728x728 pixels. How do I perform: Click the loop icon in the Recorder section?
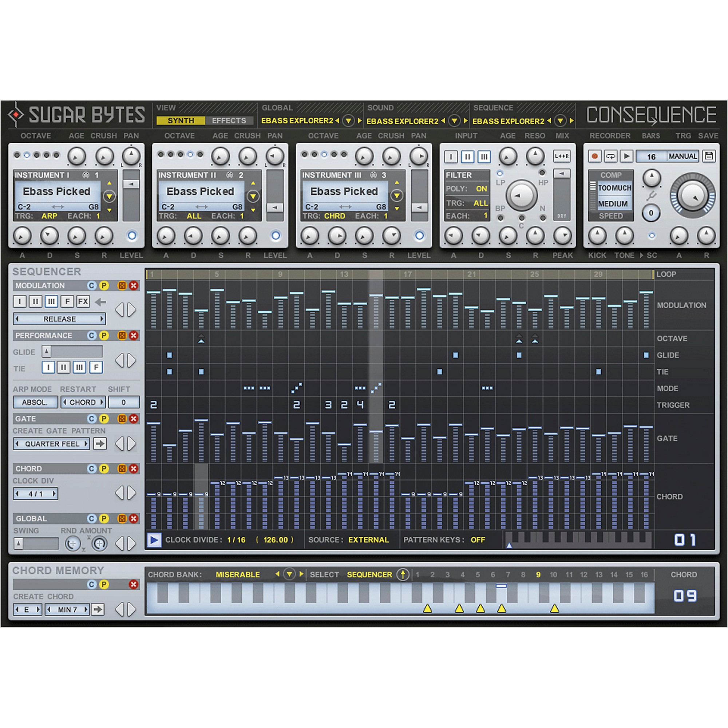pos(610,156)
